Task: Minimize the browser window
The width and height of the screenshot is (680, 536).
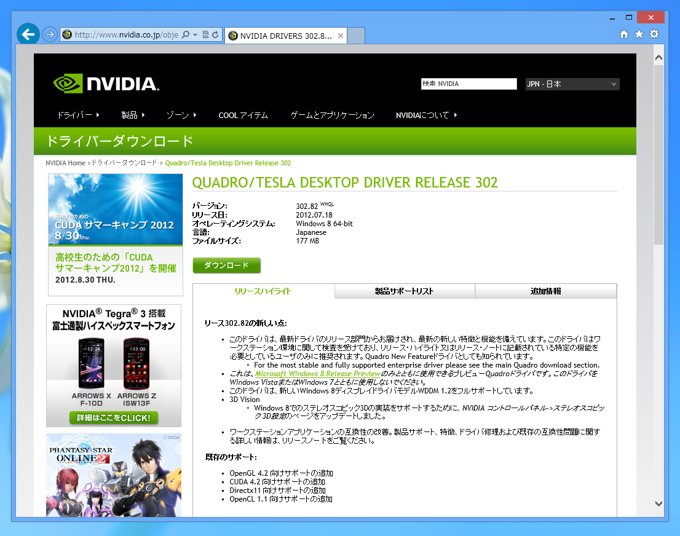Action: tap(612, 18)
